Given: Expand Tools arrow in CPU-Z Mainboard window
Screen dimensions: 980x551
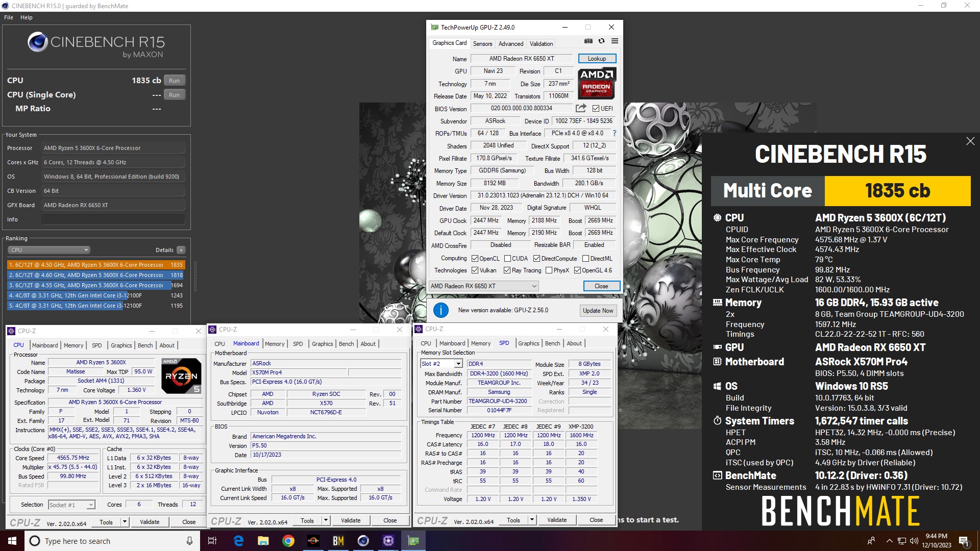Looking at the screenshot, I should pos(326,520).
